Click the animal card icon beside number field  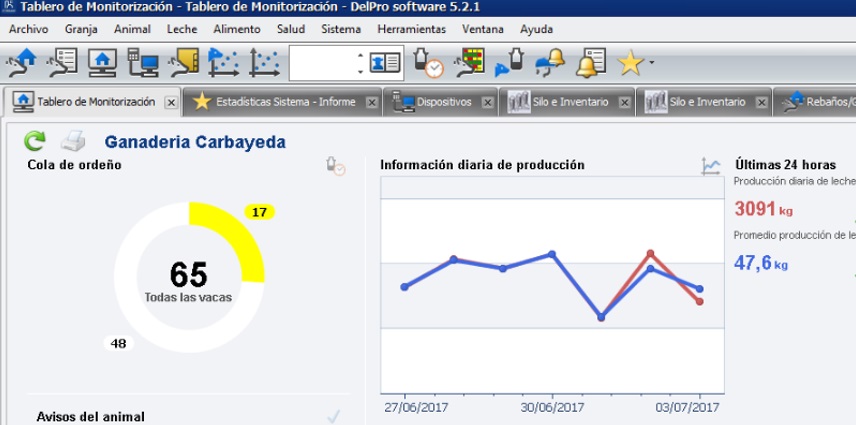pyautogui.click(x=386, y=64)
